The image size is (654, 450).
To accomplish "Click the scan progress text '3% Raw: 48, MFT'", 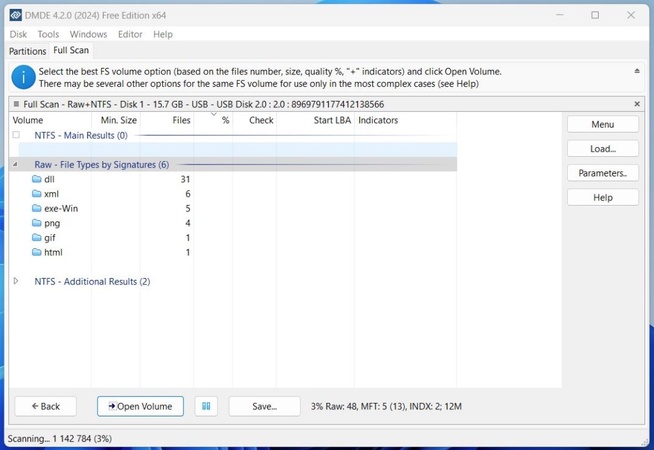I will click(386, 406).
